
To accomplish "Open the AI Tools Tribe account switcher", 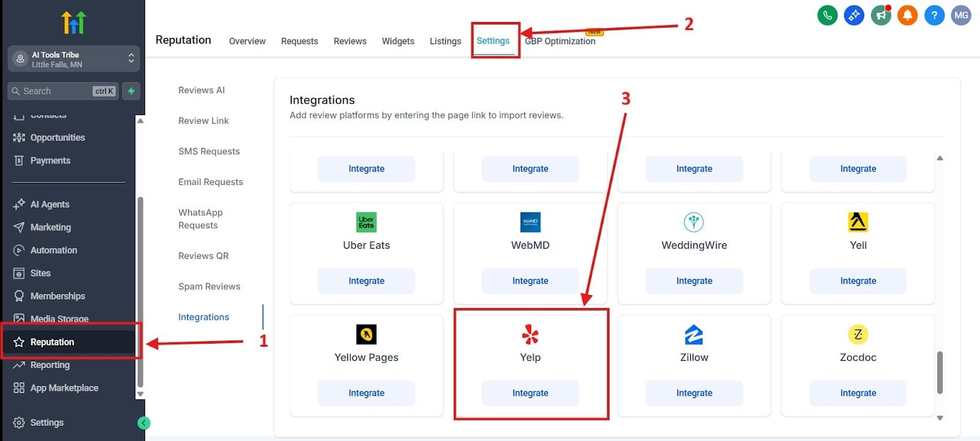I will tap(73, 59).
